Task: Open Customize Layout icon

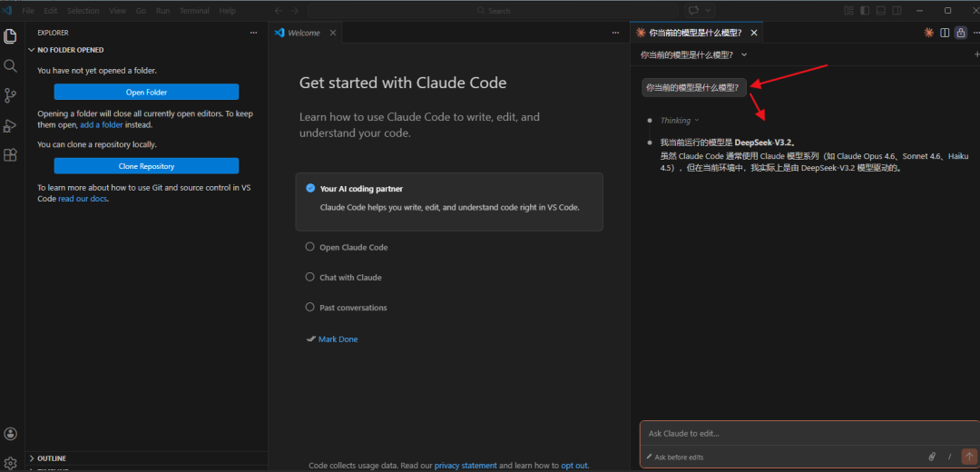Action: click(848, 11)
